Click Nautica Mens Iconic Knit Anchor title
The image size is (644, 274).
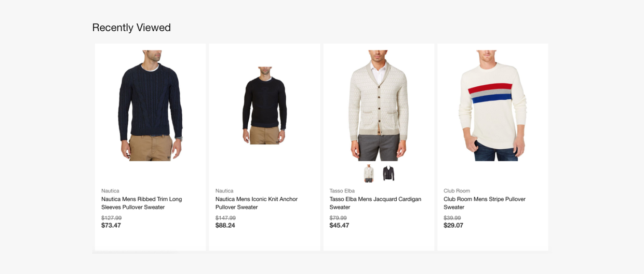256,203
